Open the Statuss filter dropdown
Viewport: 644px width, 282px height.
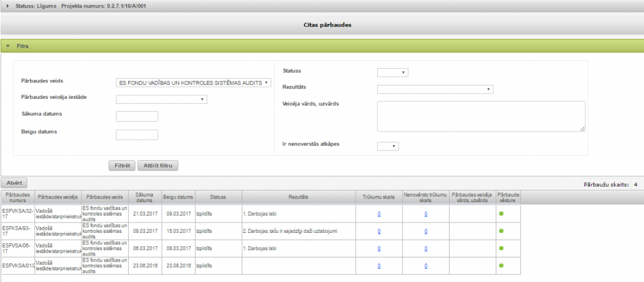393,72
